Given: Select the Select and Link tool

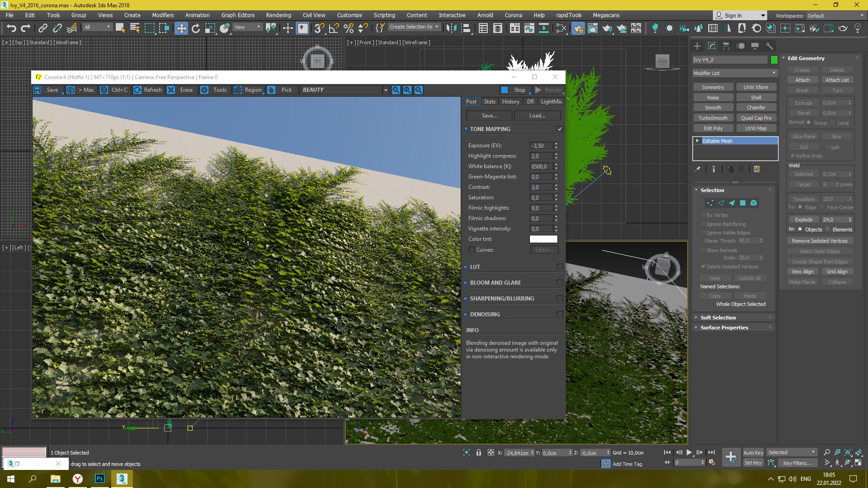Looking at the screenshot, I should pyautogui.click(x=42, y=28).
